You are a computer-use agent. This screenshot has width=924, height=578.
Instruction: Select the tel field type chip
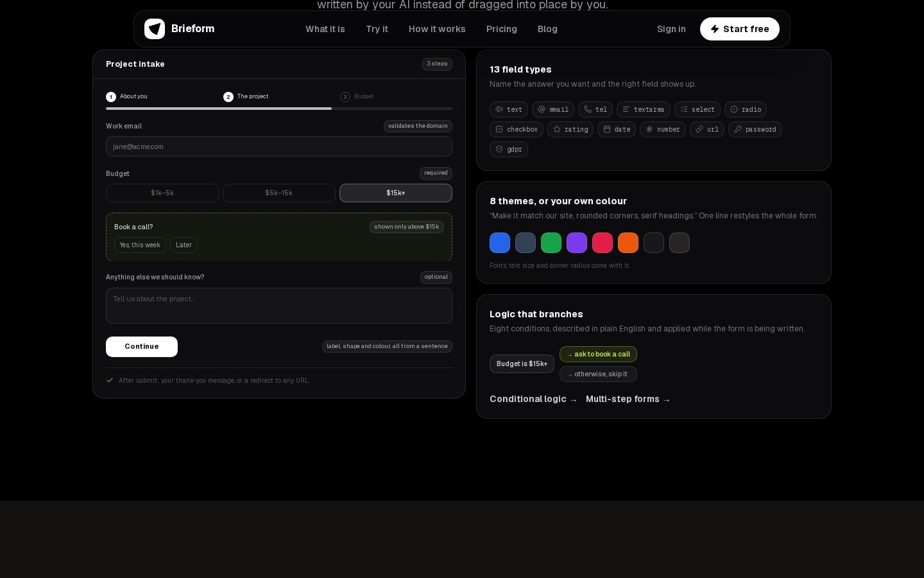(595, 109)
